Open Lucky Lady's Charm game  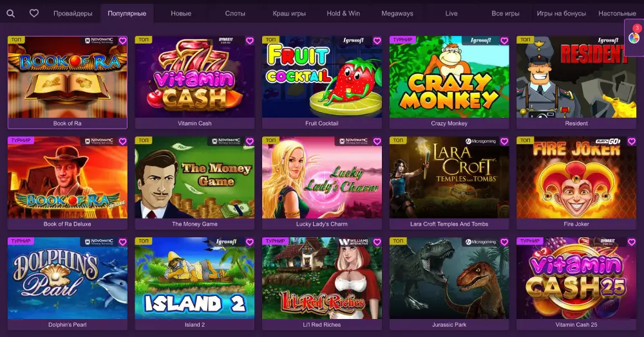[322, 178]
